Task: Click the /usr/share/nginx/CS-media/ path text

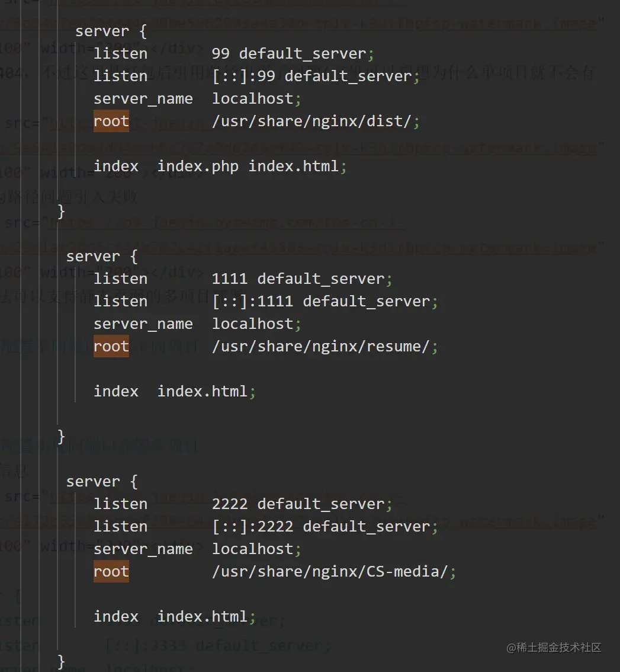Action: coord(330,572)
